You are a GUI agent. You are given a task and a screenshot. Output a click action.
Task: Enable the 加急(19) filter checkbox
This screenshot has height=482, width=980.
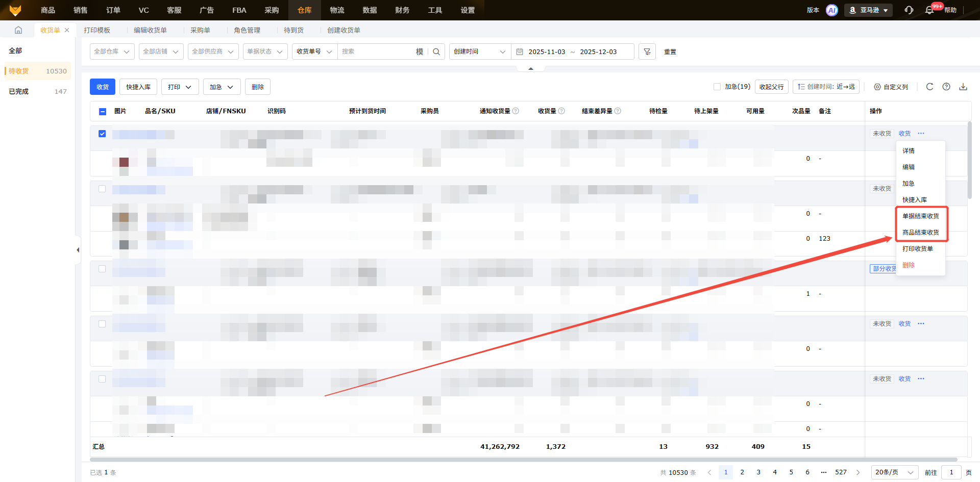717,87
